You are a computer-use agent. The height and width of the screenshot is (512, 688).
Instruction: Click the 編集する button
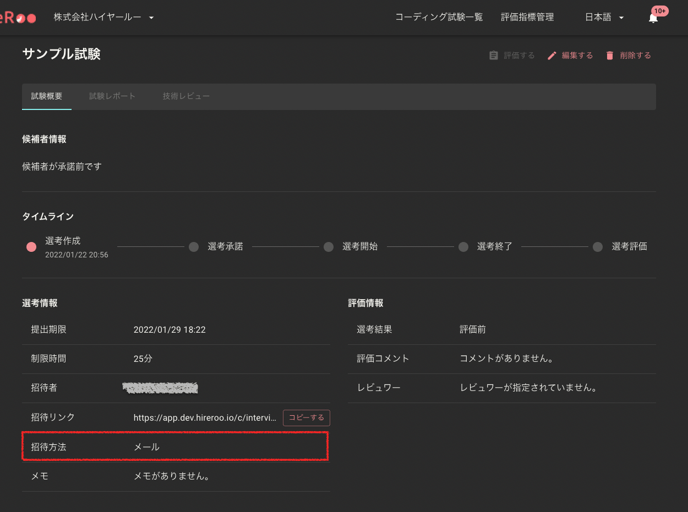tap(570, 55)
